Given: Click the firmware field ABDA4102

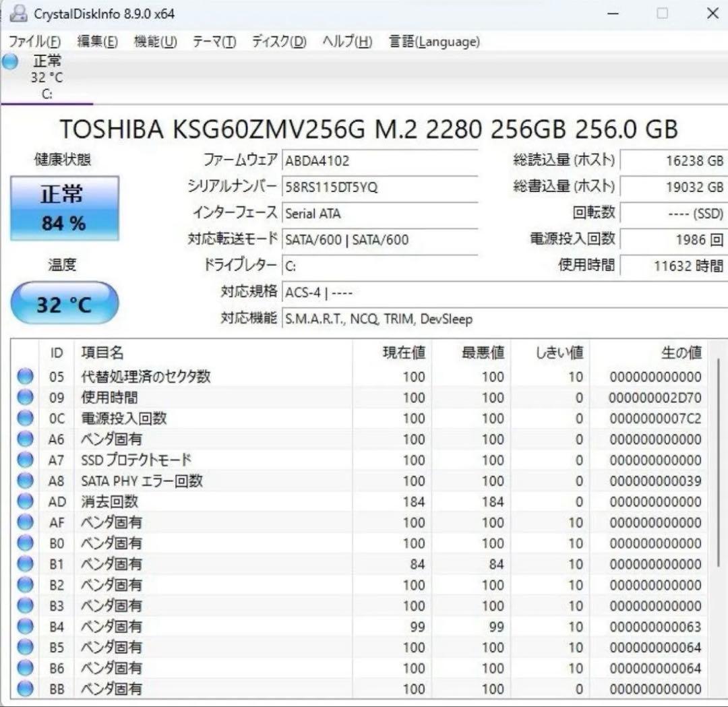Looking at the screenshot, I should click(380, 161).
